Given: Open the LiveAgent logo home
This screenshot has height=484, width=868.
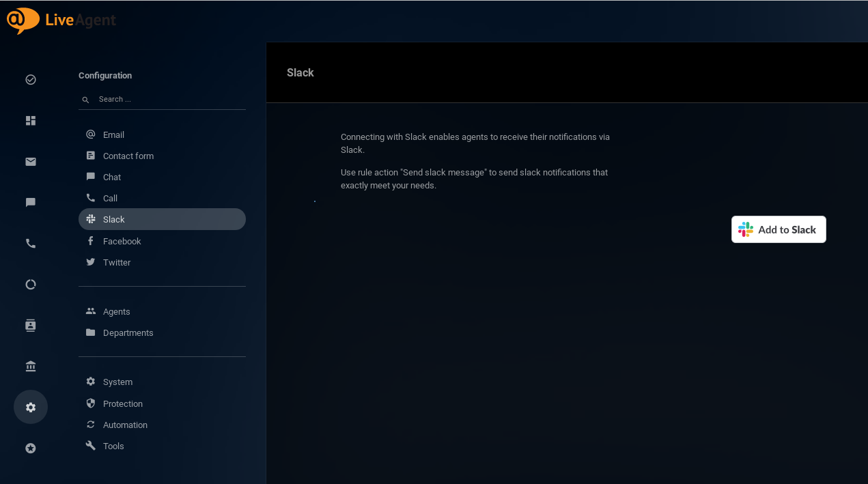Looking at the screenshot, I should coord(61,20).
